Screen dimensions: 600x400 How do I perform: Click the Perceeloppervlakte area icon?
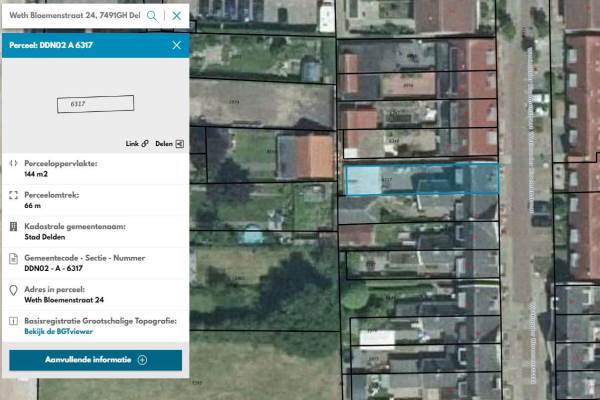point(13,163)
